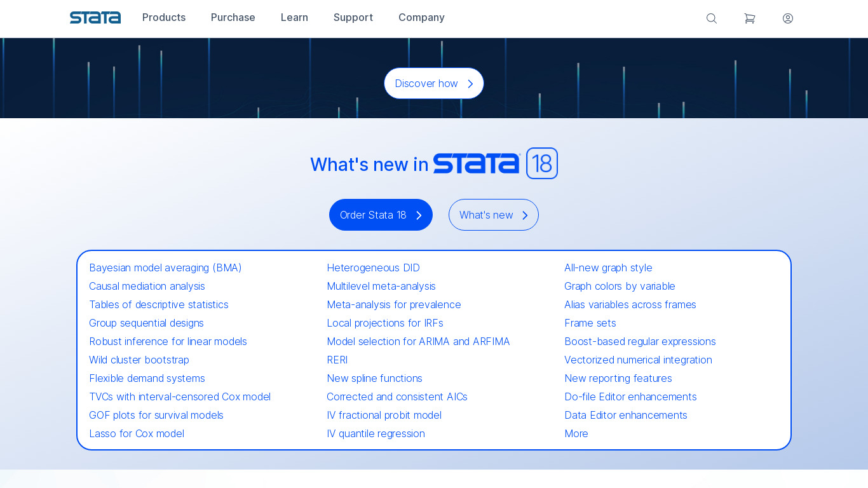Open Vectorized numerical integration link

click(638, 360)
